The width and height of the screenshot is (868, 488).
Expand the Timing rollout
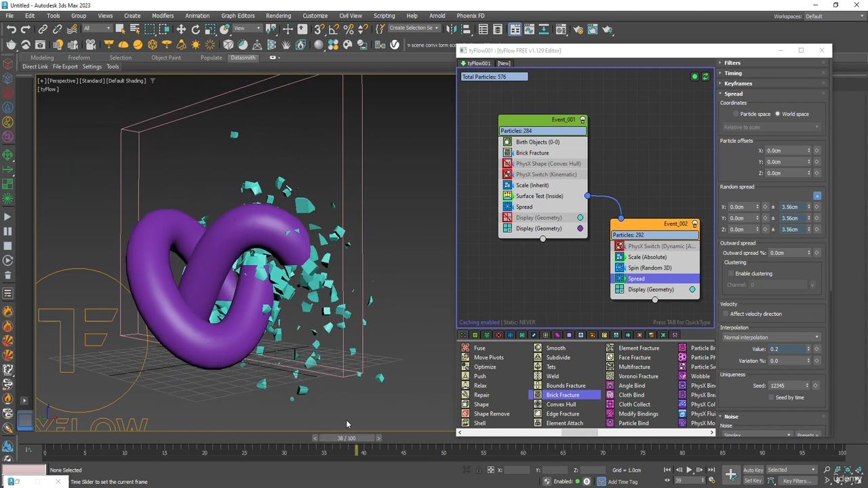point(772,73)
